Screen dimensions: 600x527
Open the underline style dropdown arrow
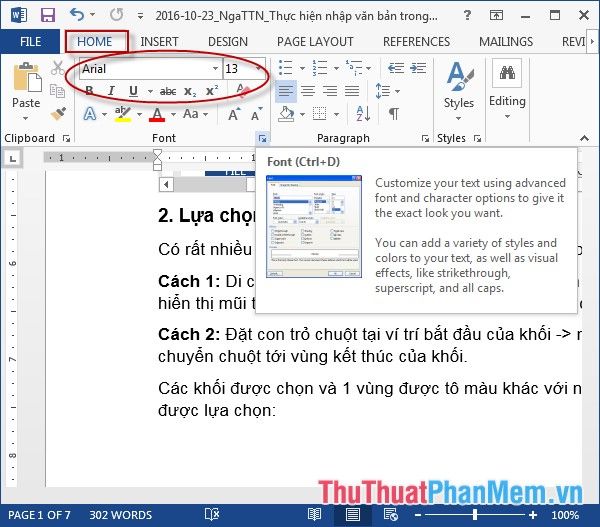150,91
